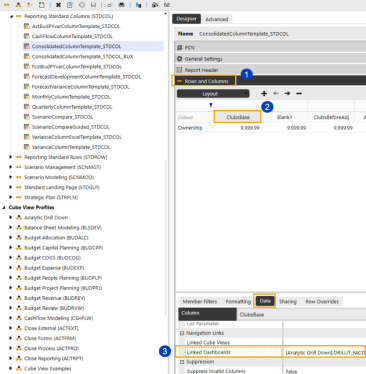Collapse the Navigation Links section

coord(182,333)
